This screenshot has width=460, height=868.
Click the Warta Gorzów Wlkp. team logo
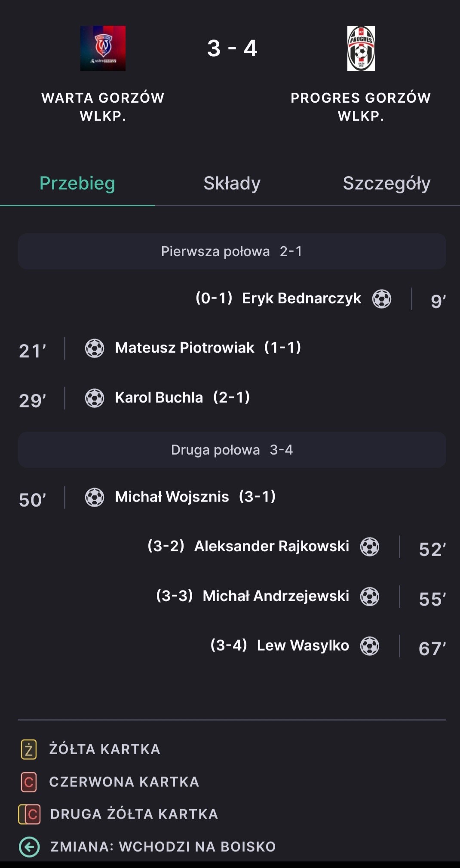tap(103, 48)
